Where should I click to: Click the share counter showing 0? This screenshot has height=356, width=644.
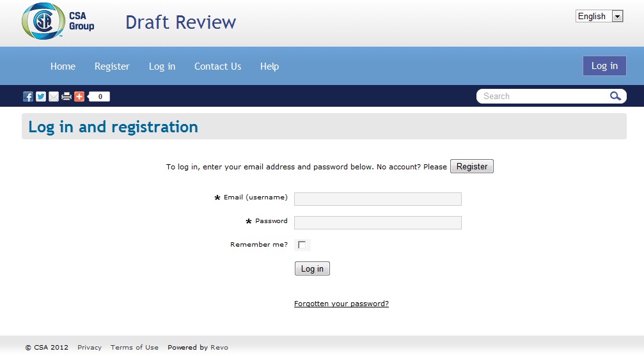pos(98,97)
